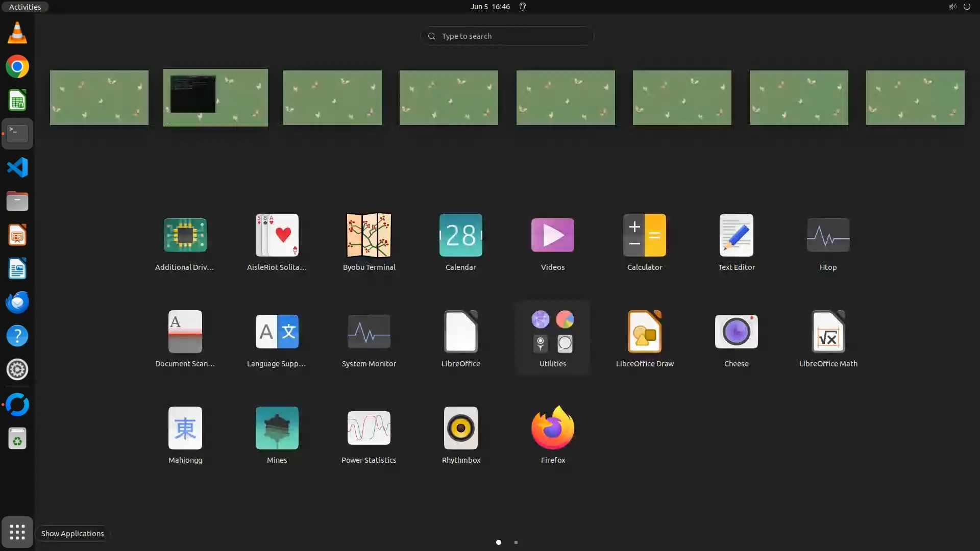980x551 pixels.
Task: Open Visual Studio Code from dock
Action: 17,167
